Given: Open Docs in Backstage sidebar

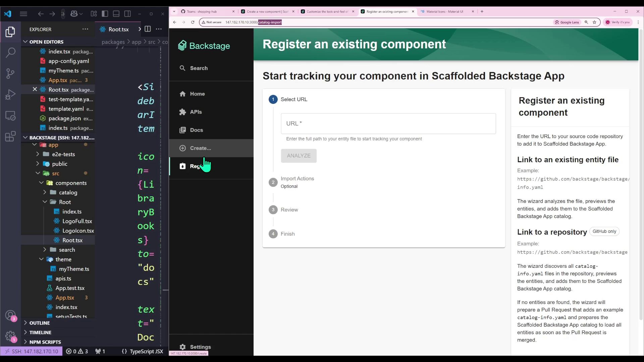Looking at the screenshot, I should click(x=211, y=130).
